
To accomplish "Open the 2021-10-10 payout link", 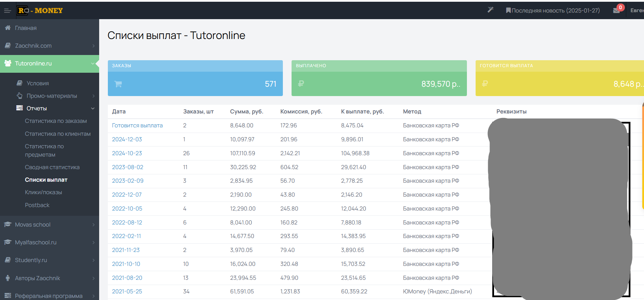I will point(126,264).
